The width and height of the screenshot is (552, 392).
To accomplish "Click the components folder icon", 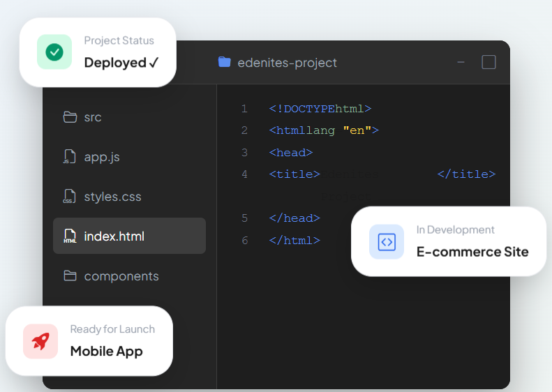I will coord(70,276).
